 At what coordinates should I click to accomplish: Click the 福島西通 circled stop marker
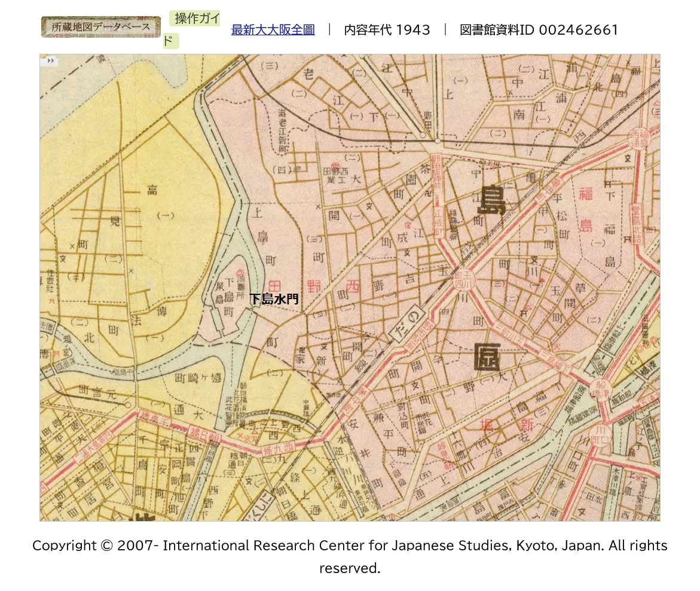coord(639,139)
